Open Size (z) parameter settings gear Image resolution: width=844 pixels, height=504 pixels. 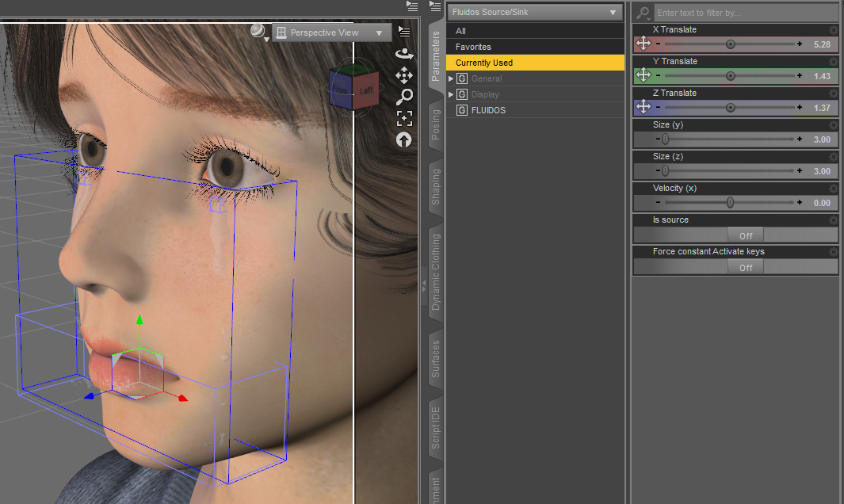[x=833, y=157]
